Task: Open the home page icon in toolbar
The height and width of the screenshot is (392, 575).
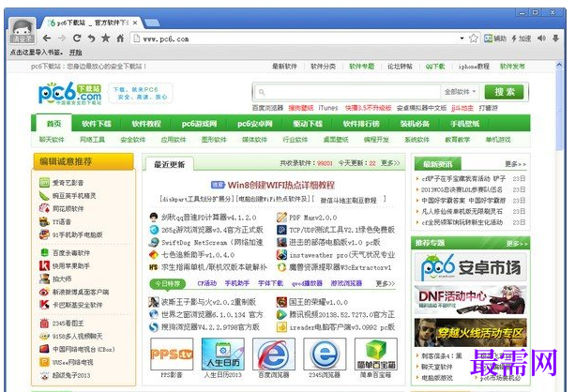Action: pos(120,38)
